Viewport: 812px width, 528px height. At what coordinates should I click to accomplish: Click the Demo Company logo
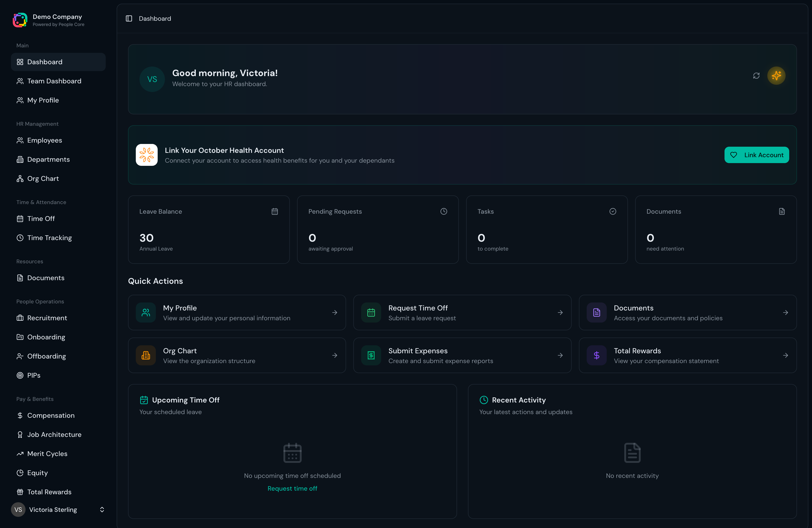click(20, 20)
